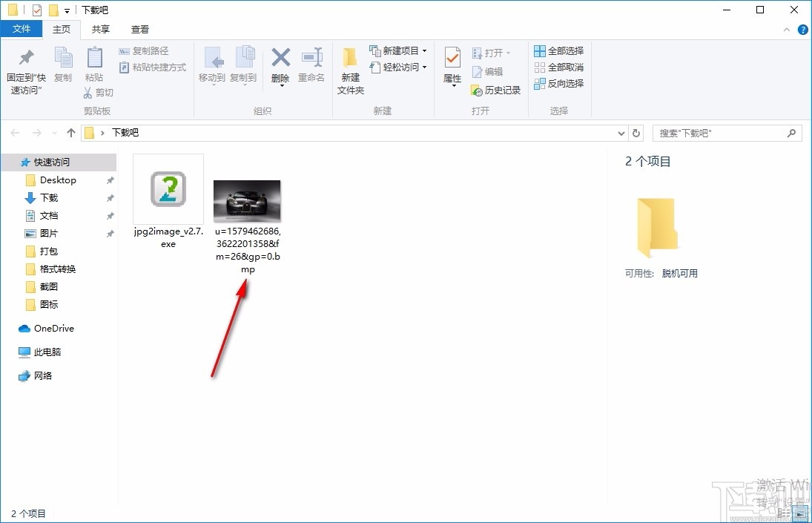
Task: Invert selection using 反向选择
Action: tap(558, 83)
